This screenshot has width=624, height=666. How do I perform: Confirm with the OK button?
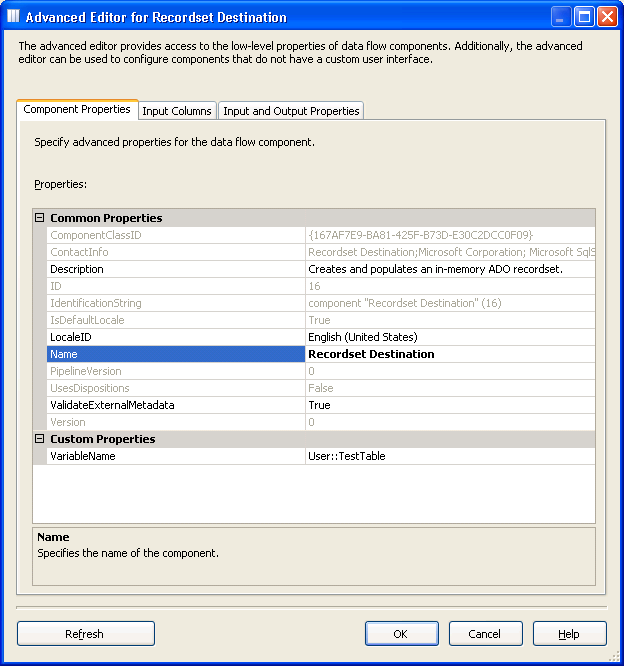[401, 634]
